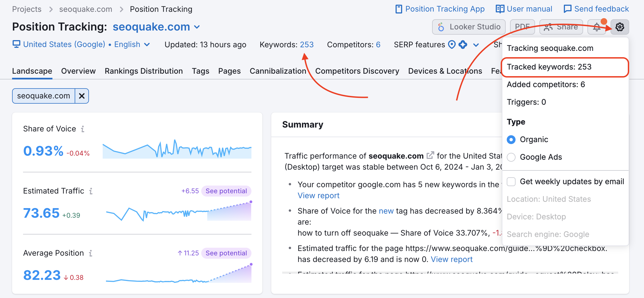Expand the SERP features chevron
Image resolution: width=644 pixels, height=298 pixels.
(476, 45)
